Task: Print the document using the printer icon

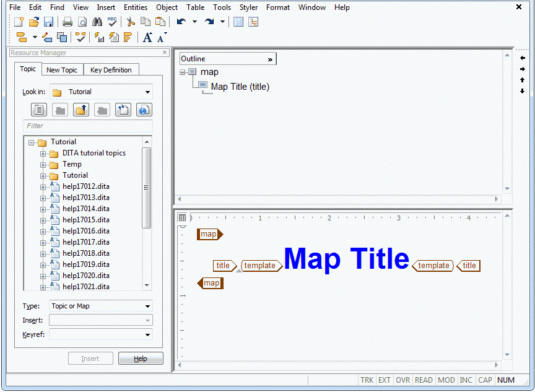Action: coord(67,22)
